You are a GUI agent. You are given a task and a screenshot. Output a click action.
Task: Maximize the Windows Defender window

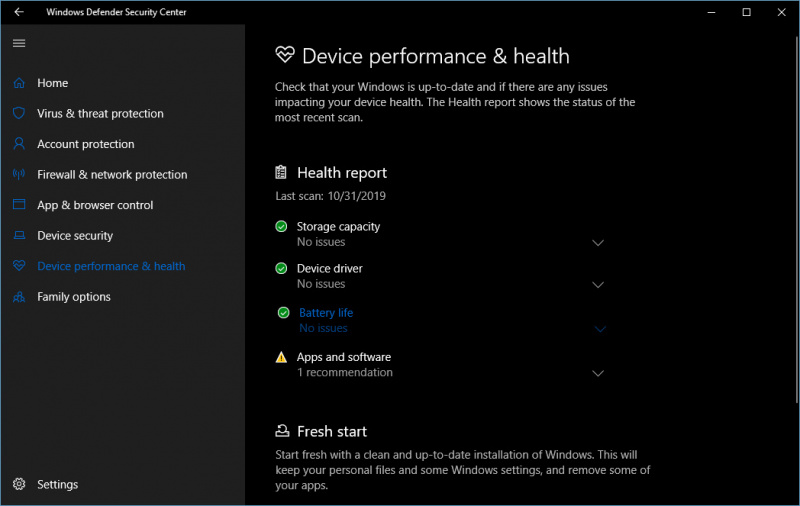pyautogui.click(x=746, y=12)
